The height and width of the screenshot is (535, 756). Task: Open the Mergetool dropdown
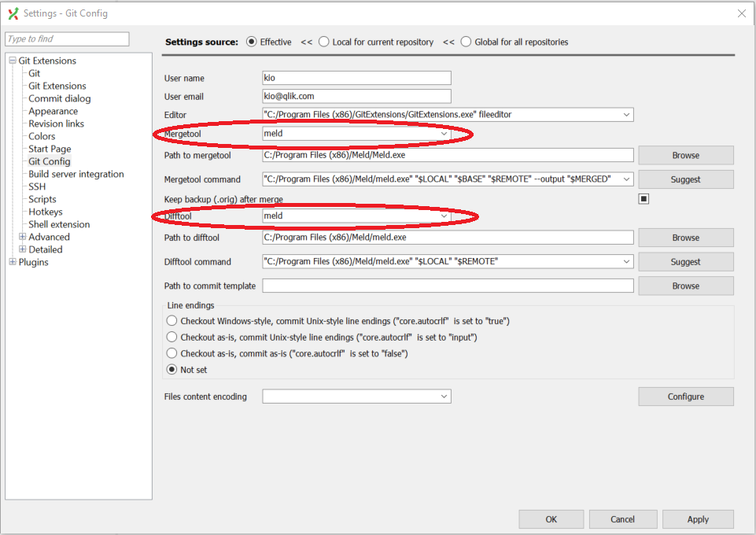tap(444, 134)
